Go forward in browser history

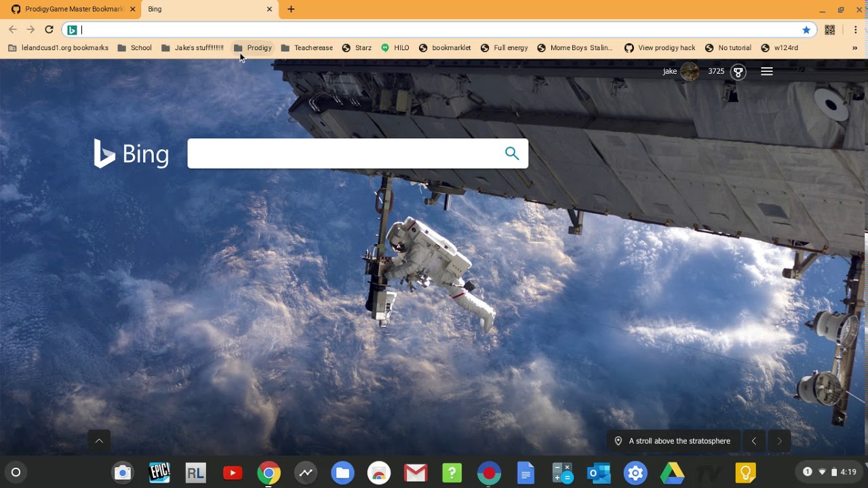pos(31,30)
